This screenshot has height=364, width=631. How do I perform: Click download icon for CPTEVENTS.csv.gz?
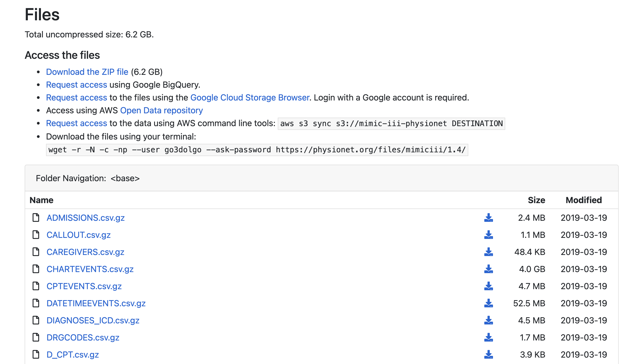[x=488, y=286]
